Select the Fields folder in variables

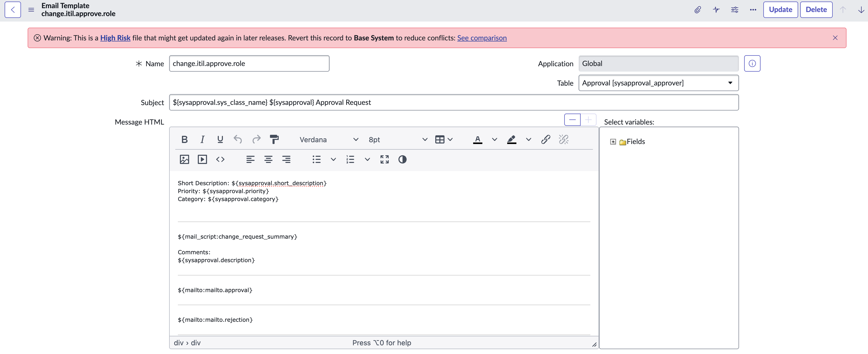point(632,142)
